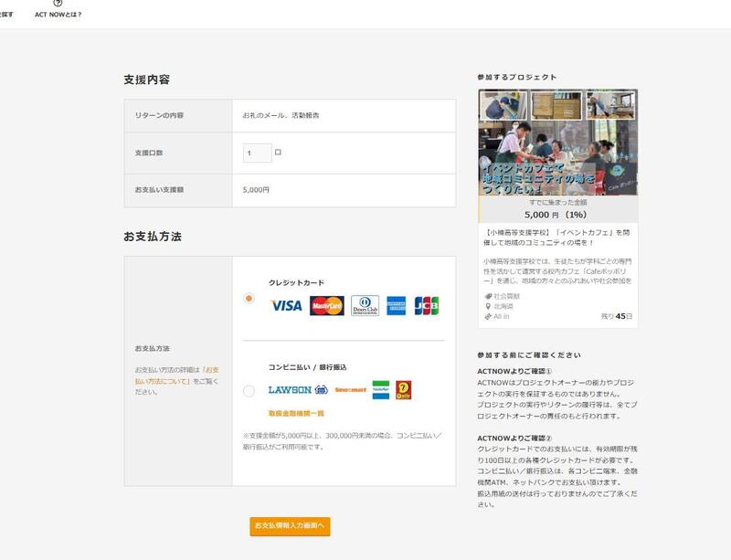Click the Daily Yamazaki logo
Image resolution: width=731 pixels, height=560 pixels.
coord(403,390)
